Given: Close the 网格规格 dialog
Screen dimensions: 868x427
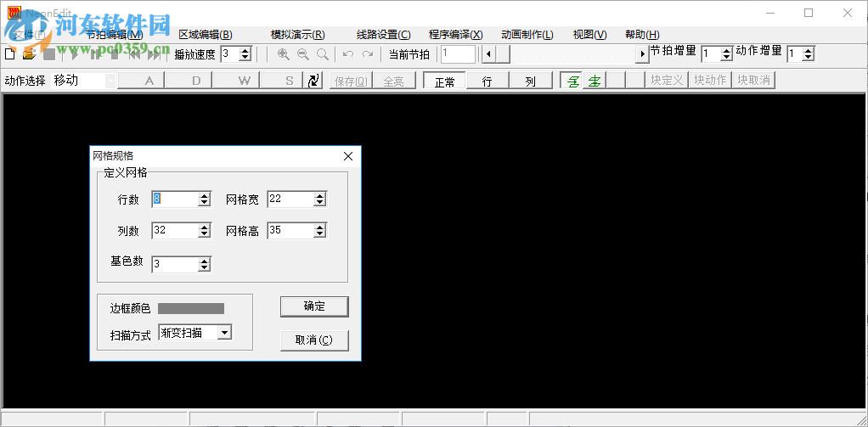Looking at the screenshot, I should [x=348, y=156].
